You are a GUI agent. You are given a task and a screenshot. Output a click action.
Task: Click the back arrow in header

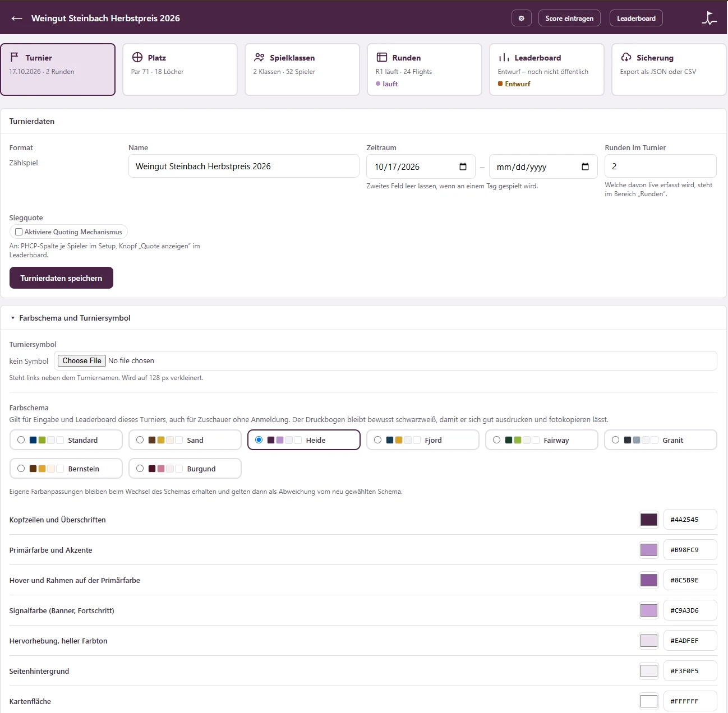pyautogui.click(x=17, y=18)
